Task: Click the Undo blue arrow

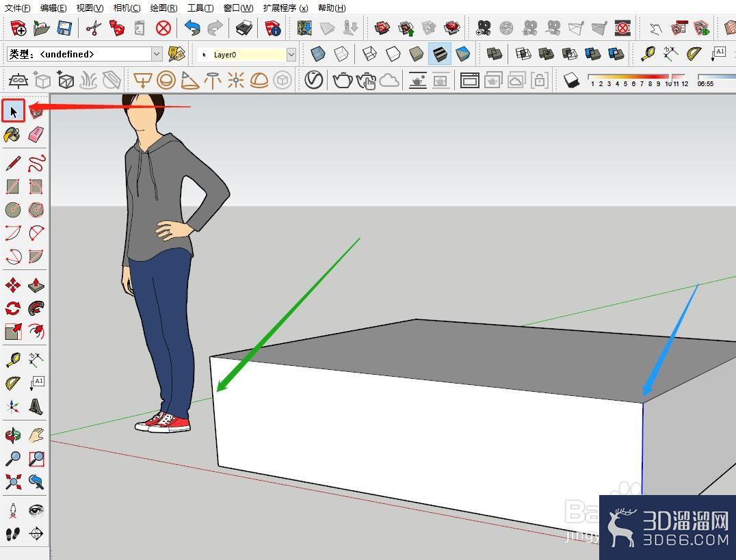Action: tap(192, 28)
